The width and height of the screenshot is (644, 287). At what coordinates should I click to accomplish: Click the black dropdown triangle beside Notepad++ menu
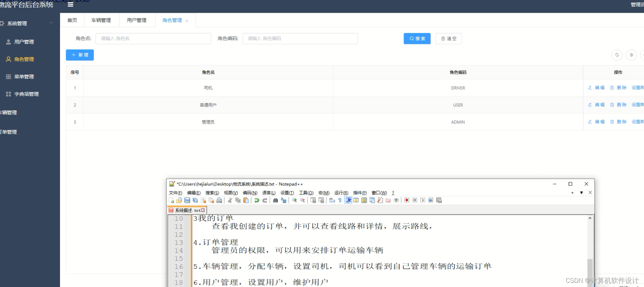coord(581,193)
